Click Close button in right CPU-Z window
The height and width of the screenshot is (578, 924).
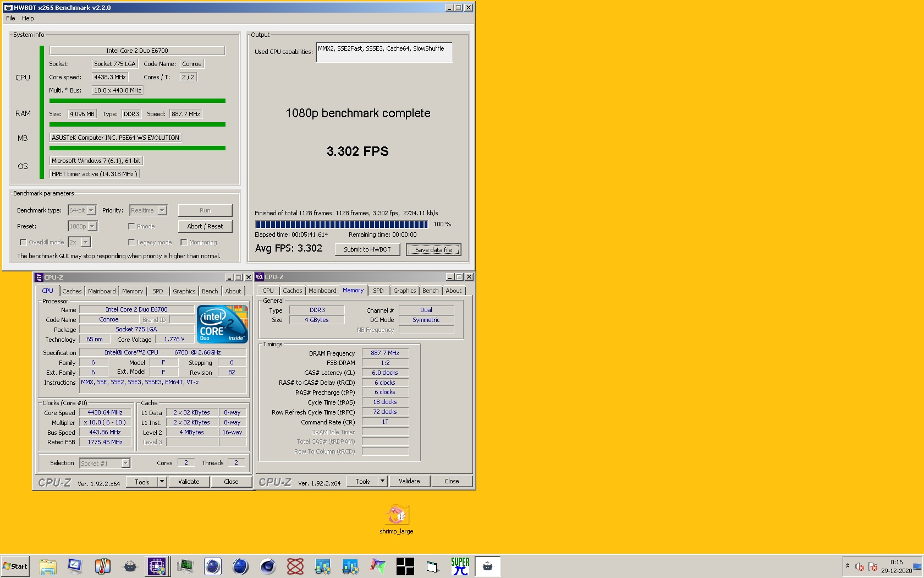[452, 481]
